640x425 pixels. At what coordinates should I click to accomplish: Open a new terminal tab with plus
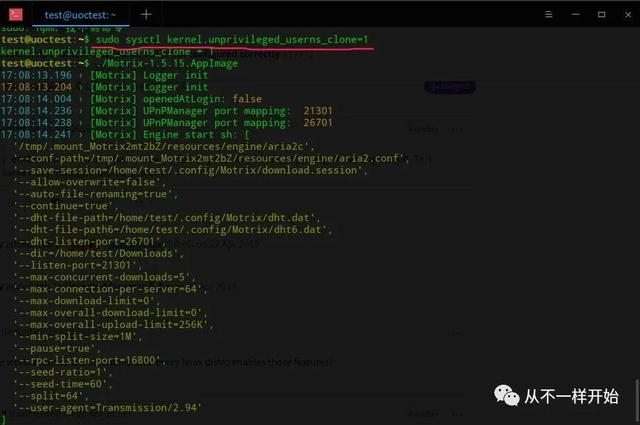(146, 15)
